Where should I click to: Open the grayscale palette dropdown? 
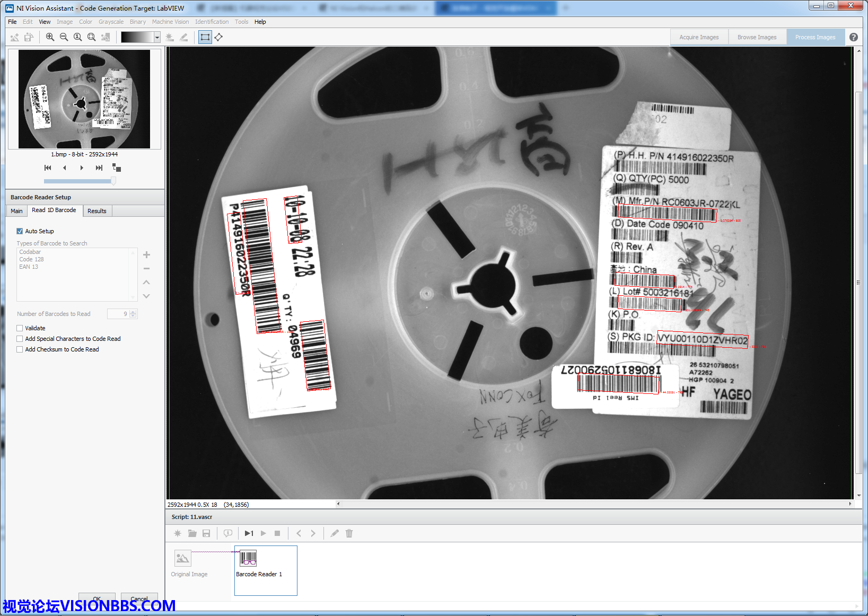pyautogui.click(x=157, y=37)
